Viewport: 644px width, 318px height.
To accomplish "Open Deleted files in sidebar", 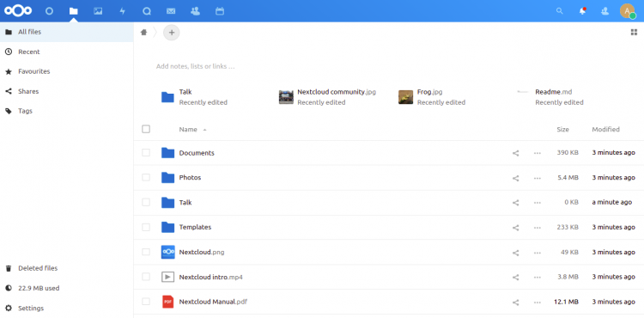I will (66, 268).
